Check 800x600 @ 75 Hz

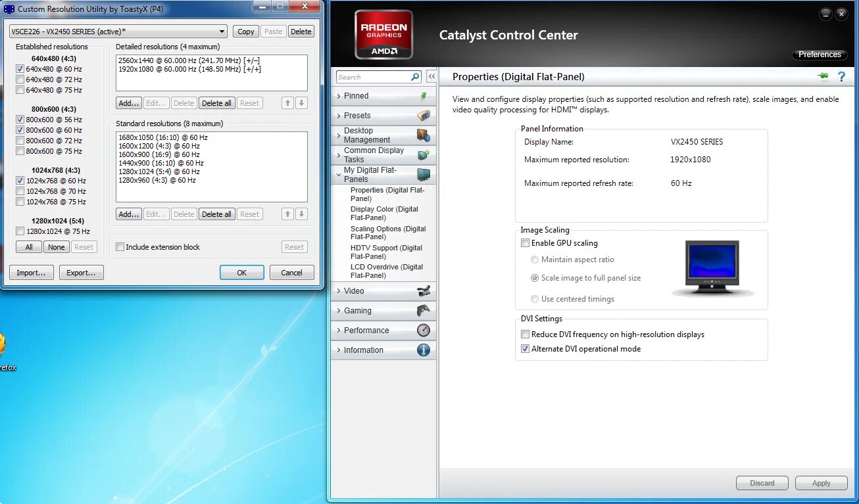tap(20, 151)
